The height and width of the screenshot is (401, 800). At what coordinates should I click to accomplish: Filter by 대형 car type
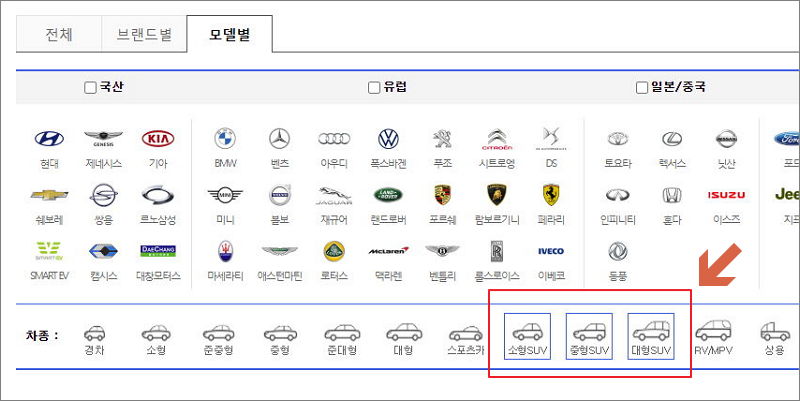[x=404, y=340]
